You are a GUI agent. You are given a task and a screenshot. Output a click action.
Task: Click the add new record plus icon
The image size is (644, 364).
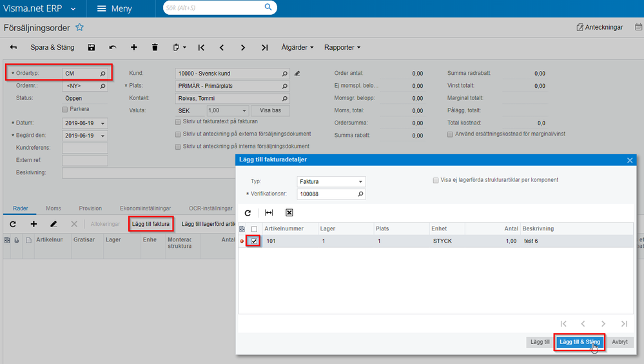click(134, 47)
